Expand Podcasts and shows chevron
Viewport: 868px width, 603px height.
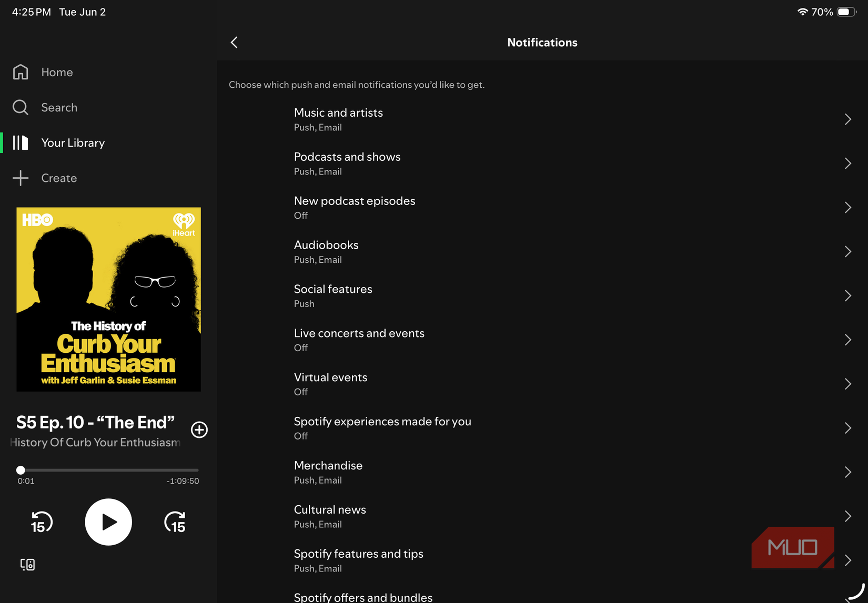point(848,163)
